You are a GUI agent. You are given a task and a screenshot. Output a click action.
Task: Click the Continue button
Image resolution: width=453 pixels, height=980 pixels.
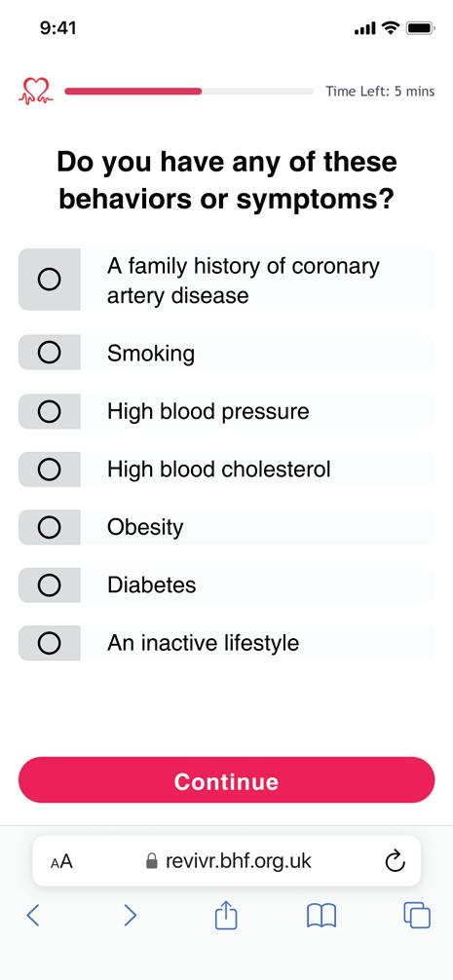[x=226, y=780]
